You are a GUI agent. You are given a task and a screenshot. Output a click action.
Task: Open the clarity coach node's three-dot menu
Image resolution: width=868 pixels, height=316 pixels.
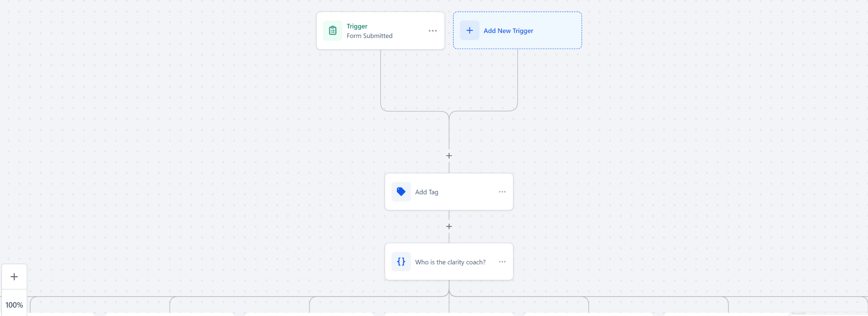[502, 262]
